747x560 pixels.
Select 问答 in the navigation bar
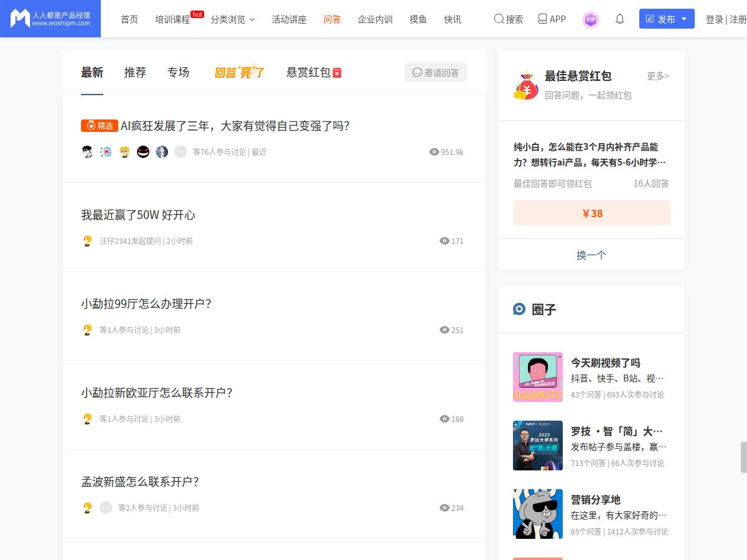point(332,19)
